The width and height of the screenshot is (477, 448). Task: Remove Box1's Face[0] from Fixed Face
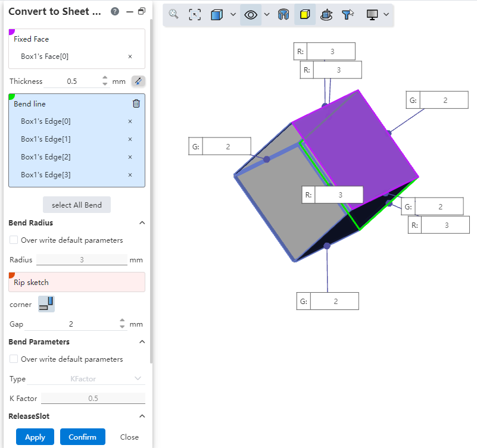130,57
